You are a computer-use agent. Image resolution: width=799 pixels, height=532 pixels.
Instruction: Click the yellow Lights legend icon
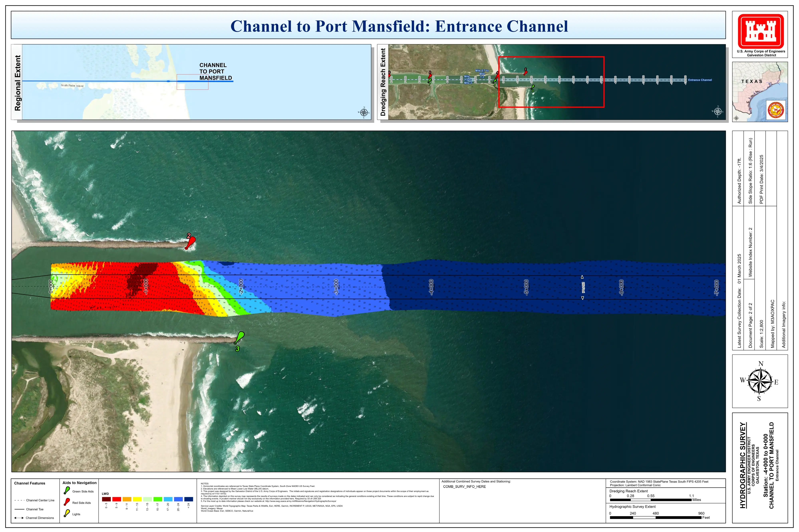tap(67, 513)
